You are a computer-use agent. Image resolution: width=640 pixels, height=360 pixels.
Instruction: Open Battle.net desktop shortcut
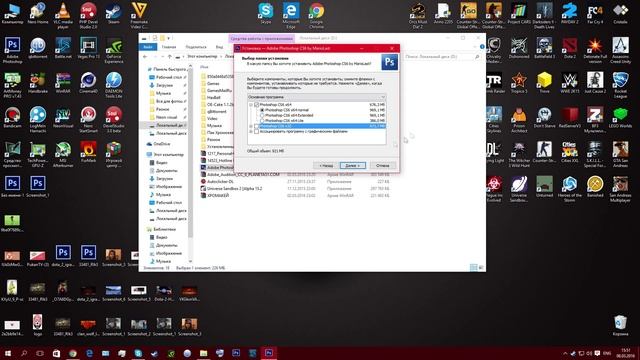click(63, 48)
